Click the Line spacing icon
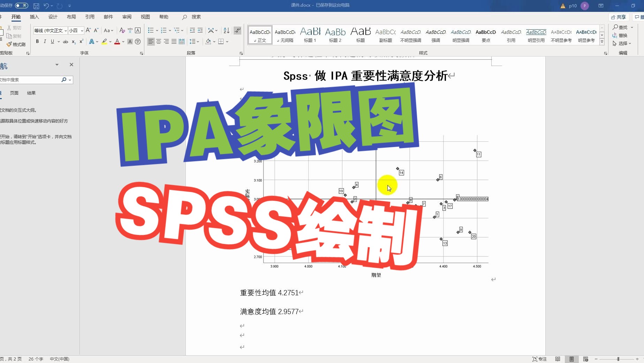This screenshot has height=363, width=644. click(192, 42)
